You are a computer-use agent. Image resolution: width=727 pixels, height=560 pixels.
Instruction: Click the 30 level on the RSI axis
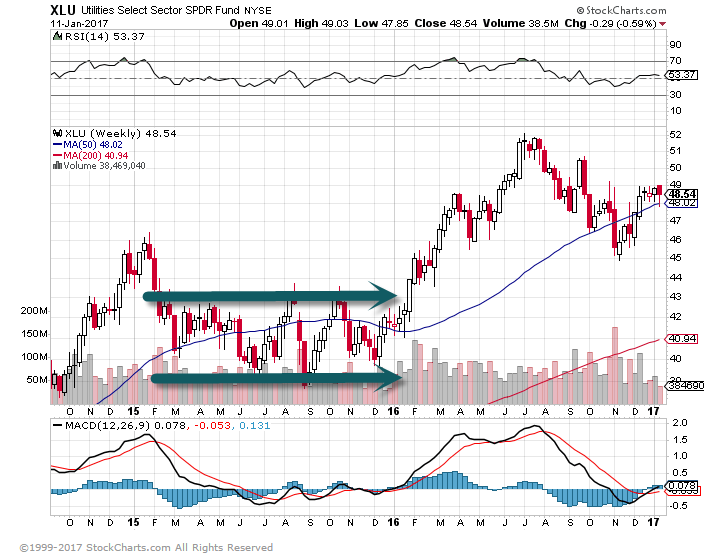675,95
